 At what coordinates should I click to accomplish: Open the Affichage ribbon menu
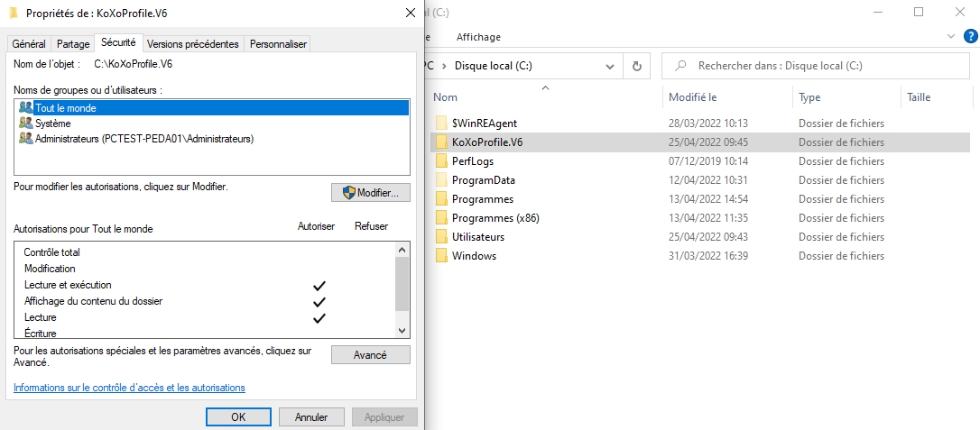tap(478, 37)
